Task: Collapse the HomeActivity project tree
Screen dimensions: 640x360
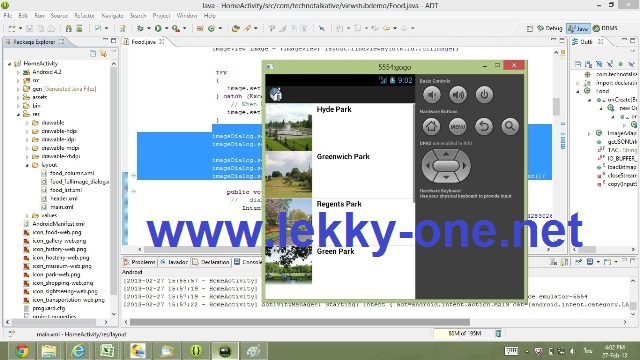Action: [x=9, y=64]
